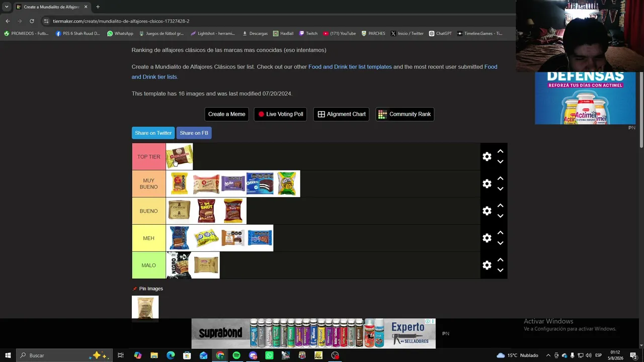This screenshot has height=362, width=644.
Task: Move the MEH row up
Action: coord(500,233)
